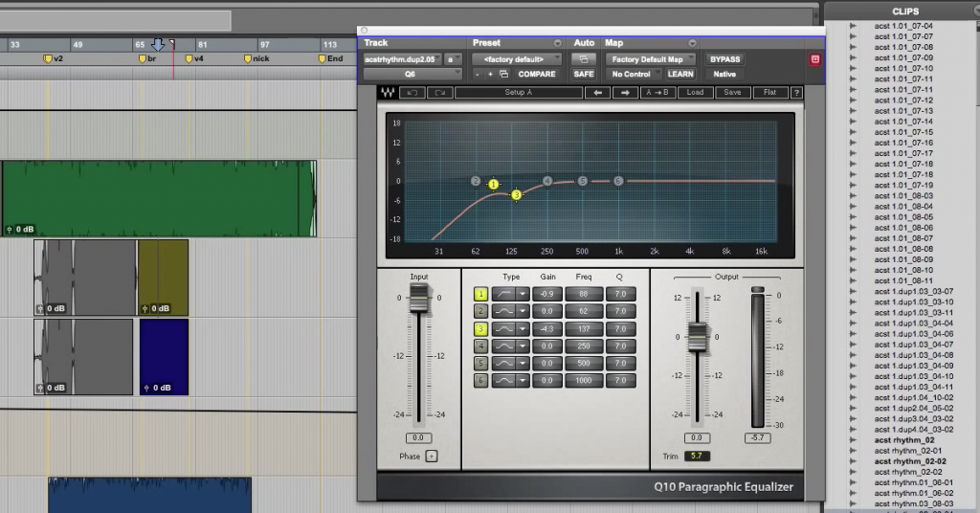
Task: Enable EQ band 4 with its number button
Action: pos(480,346)
